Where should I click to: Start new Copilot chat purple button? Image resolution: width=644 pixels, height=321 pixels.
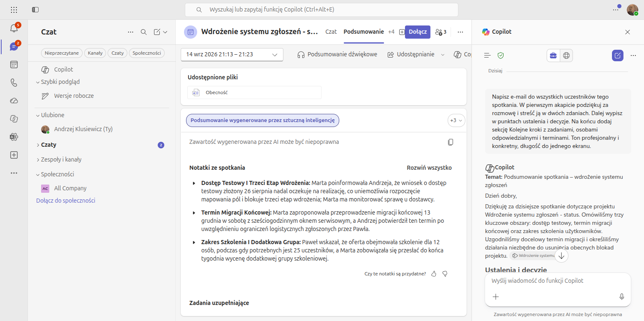618,55
